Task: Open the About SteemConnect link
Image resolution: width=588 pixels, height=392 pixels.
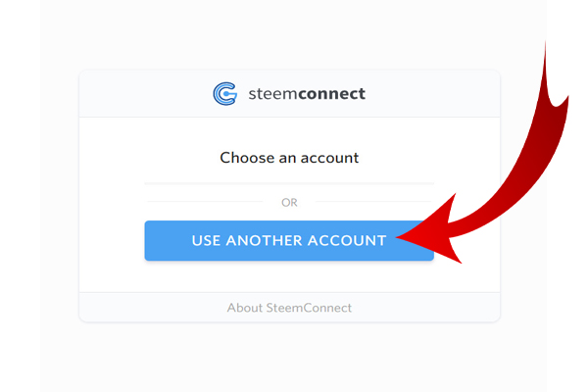Action: pyautogui.click(x=289, y=308)
